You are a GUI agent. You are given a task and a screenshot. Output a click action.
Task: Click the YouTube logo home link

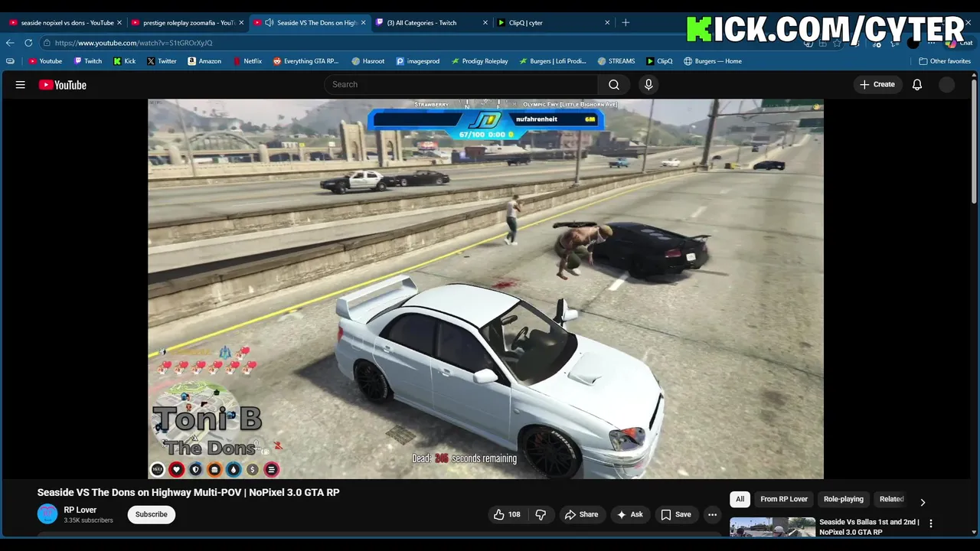coord(63,85)
